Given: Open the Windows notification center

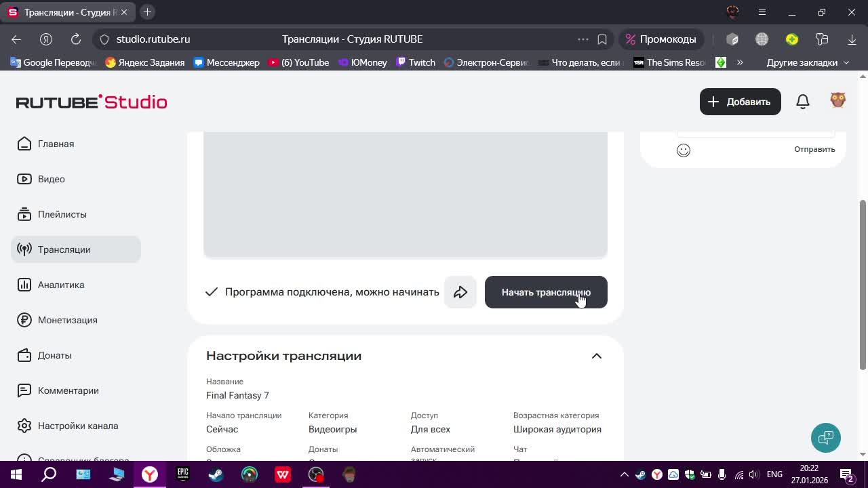Looking at the screenshot, I should tap(847, 474).
